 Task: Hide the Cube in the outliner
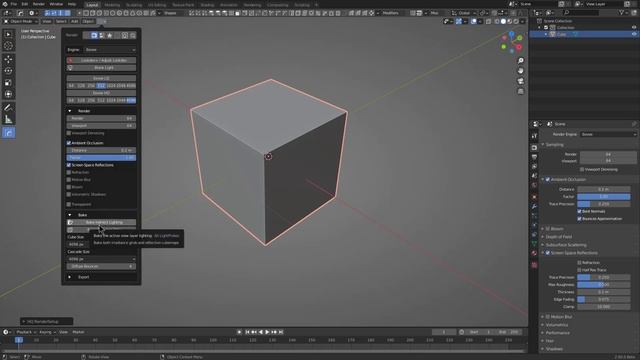[x=634, y=34]
